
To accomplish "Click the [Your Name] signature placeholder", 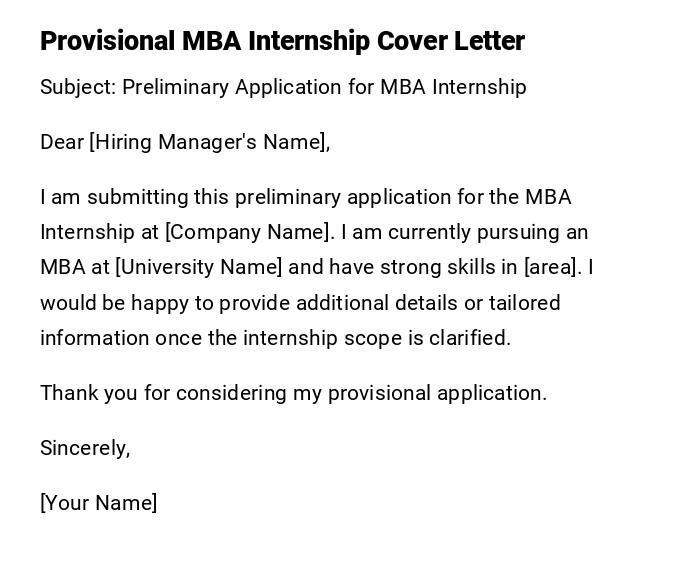I will tap(98, 503).
